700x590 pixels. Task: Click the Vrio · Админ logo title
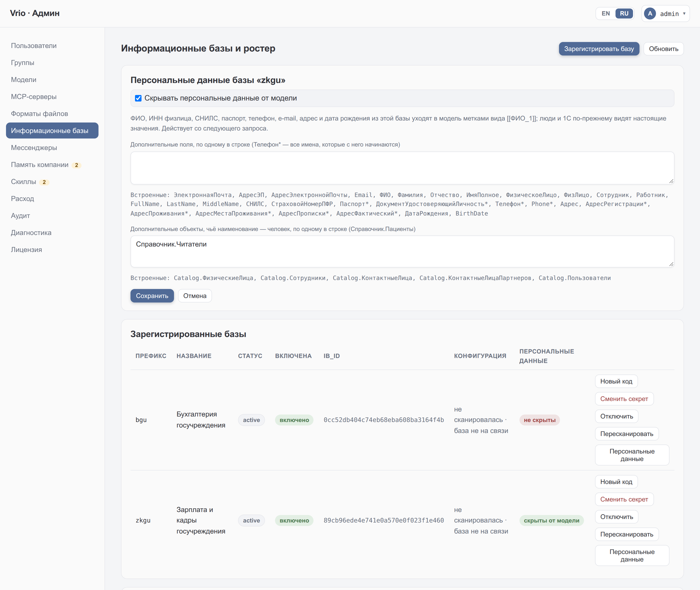35,13
